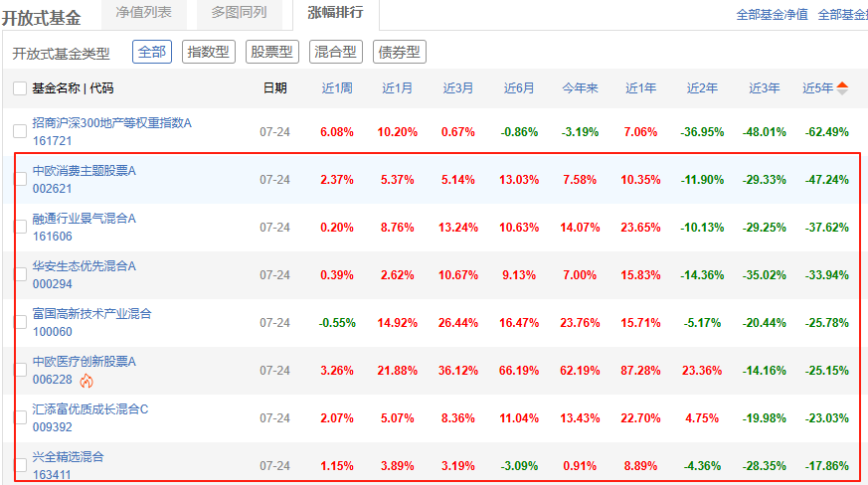
Task: Sort by 近1周 column
Action: (x=337, y=88)
